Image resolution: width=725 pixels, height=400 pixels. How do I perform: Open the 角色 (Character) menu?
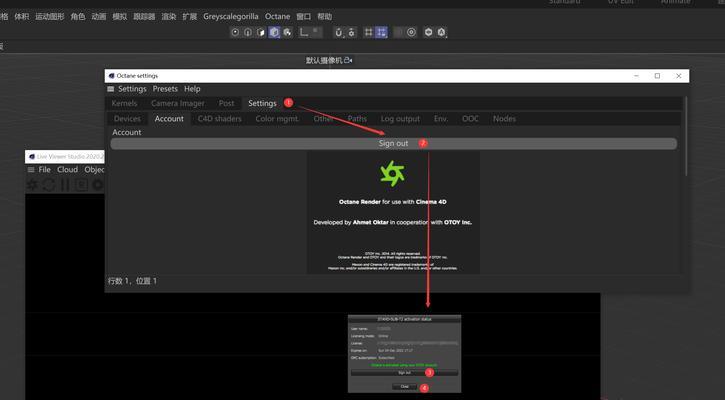pyautogui.click(x=78, y=17)
